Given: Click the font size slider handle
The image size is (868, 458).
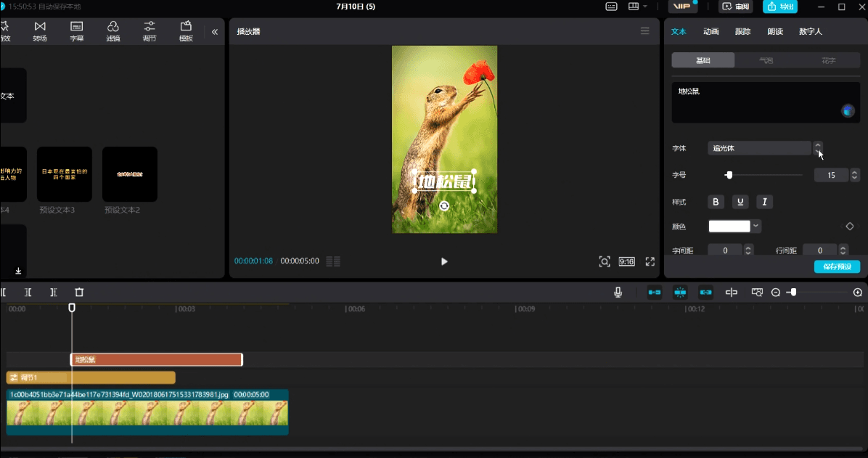Looking at the screenshot, I should click(729, 175).
